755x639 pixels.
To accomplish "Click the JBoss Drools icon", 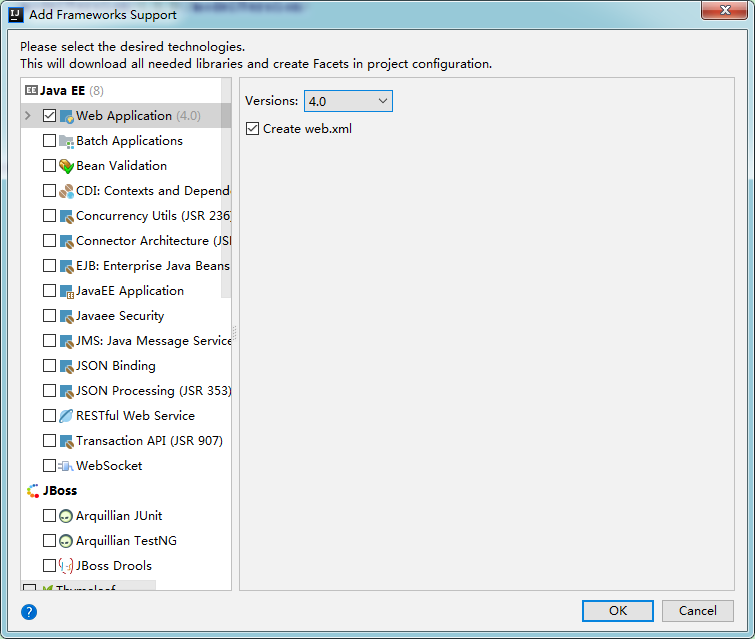I will pyautogui.click(x=66, y=566).
